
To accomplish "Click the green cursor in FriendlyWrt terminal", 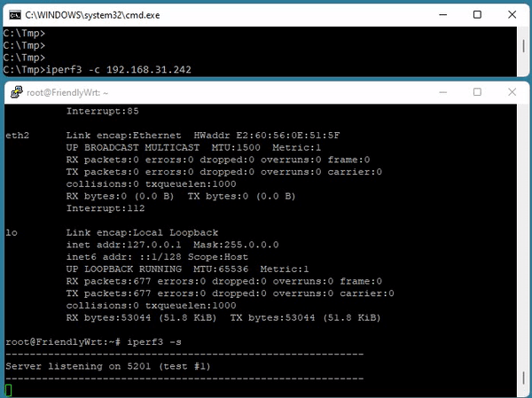I will pos(9,389).
